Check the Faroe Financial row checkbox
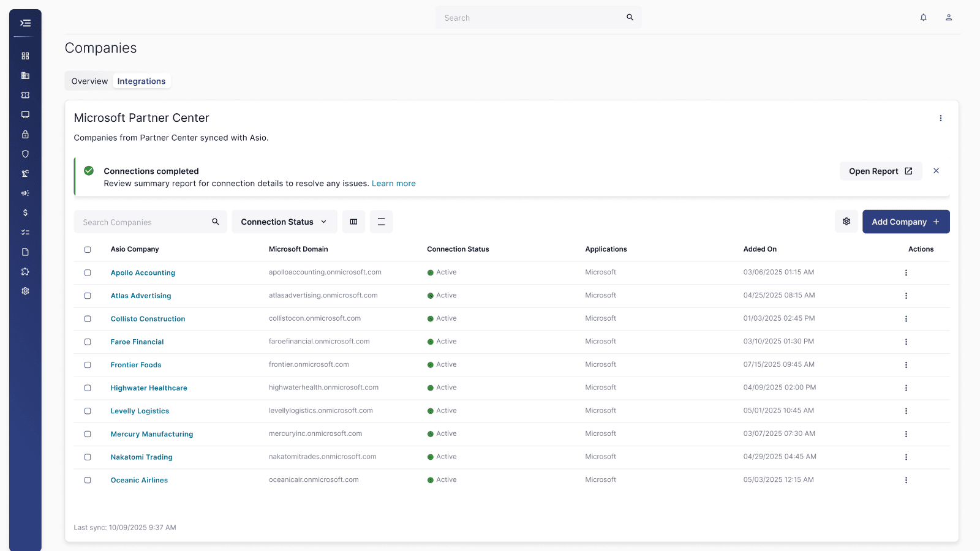This screenshot has height=551, width=980. tap(88, 342)
